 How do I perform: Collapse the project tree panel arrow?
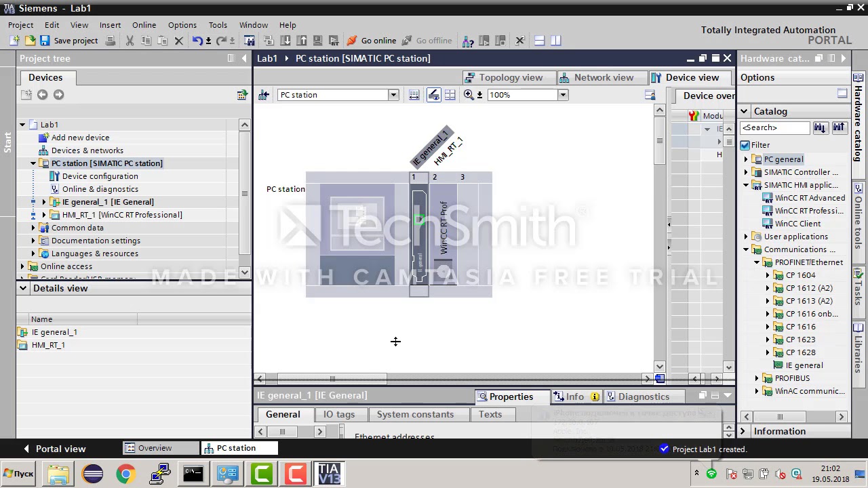[x=244, y=58]
